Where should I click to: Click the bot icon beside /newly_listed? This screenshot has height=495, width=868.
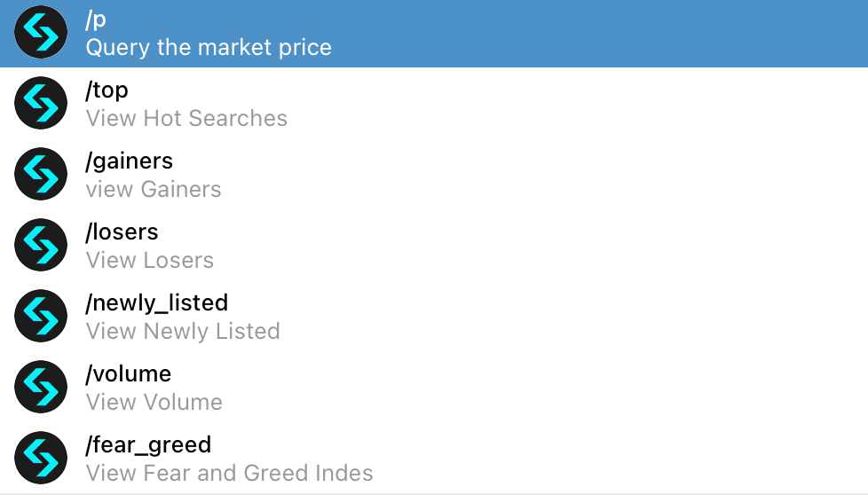[x=41, y=316]
